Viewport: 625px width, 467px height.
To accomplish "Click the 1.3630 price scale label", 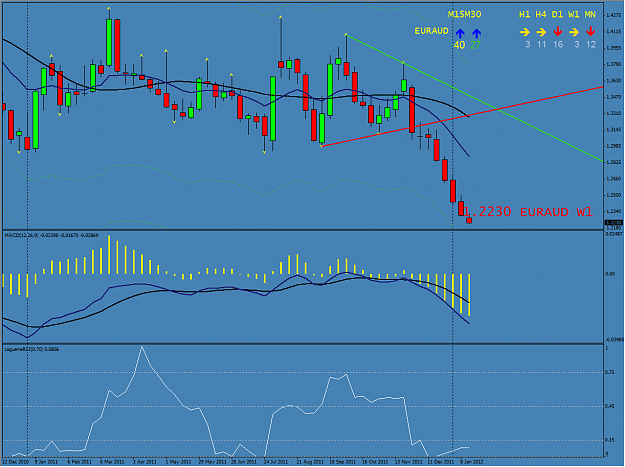I will (613, 81).
